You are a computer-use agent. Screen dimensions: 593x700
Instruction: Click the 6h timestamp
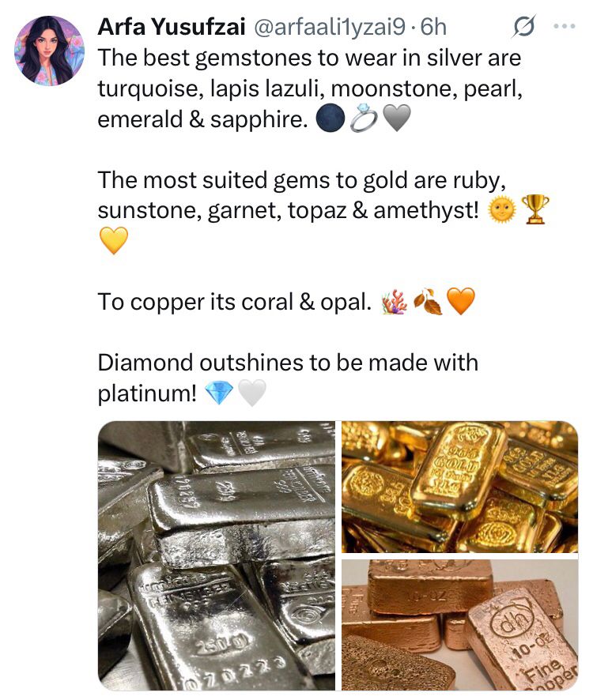[x=433, y=27]
